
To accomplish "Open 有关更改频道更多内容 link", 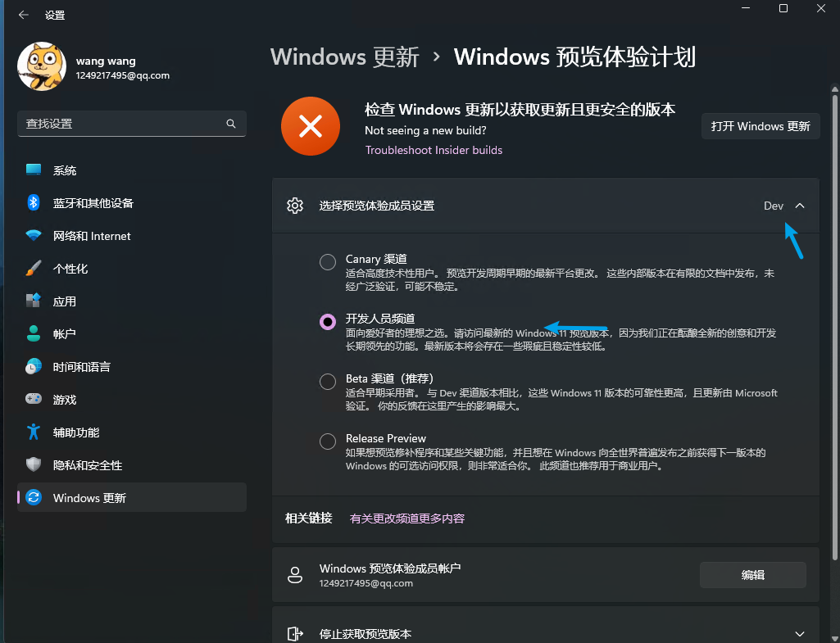I will (407, 518).
